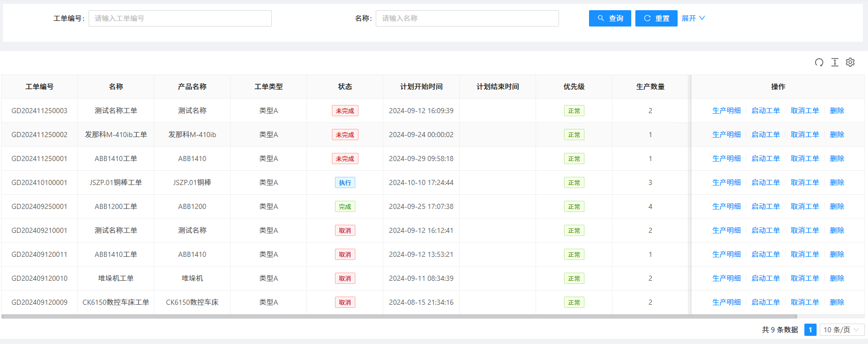Click 取消工单 for GD202411250003

tap(805, 111)
